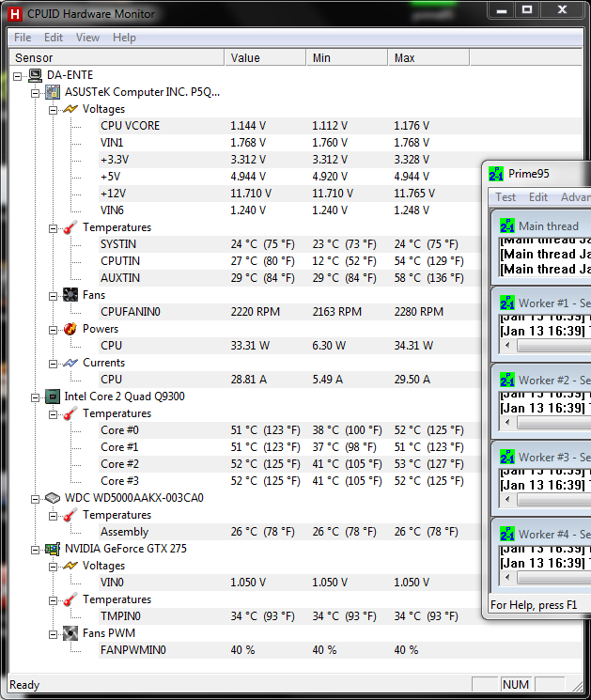
Task: Collapse the Powers group
Action: [54, 331]
